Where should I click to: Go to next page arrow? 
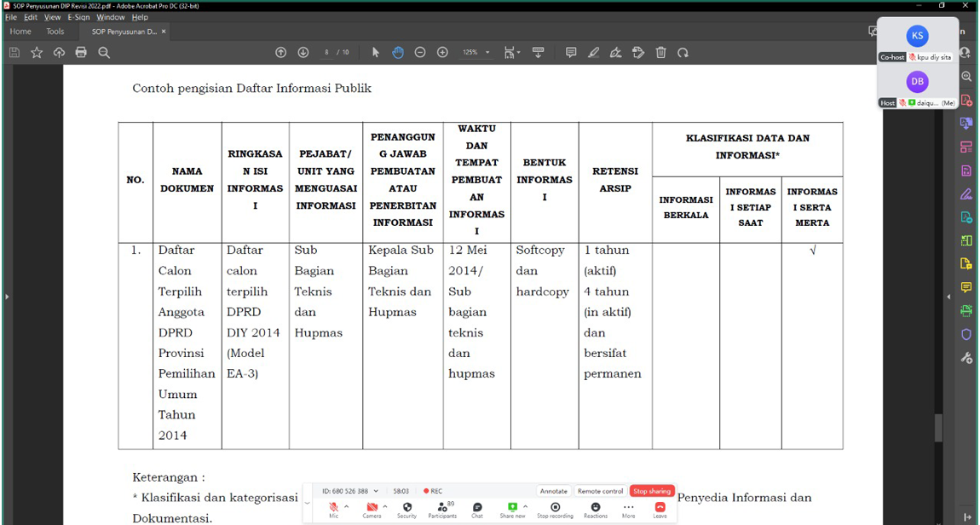point(303,53)
